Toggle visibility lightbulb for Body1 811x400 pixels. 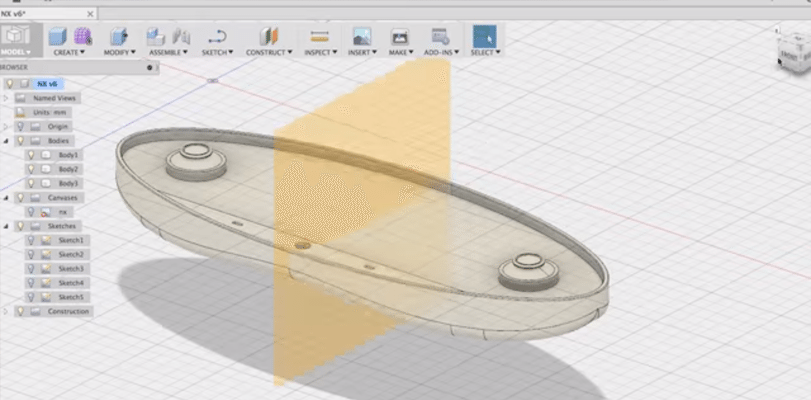click(x=31, y=156)
